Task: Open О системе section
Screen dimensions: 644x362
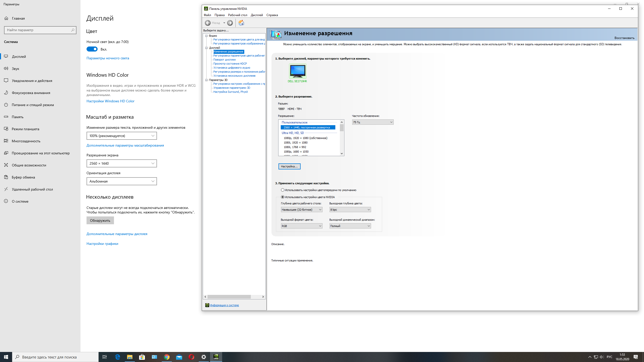Action: coord(40,201)
